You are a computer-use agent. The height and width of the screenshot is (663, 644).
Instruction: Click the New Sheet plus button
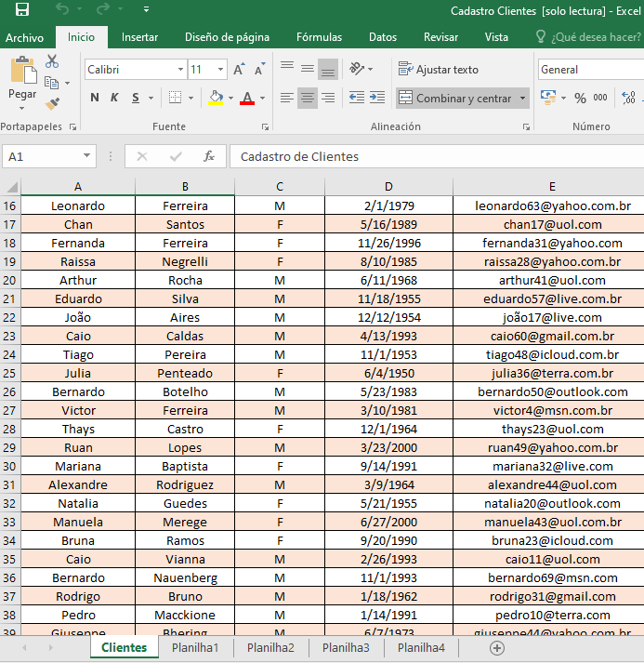[496, 648]
